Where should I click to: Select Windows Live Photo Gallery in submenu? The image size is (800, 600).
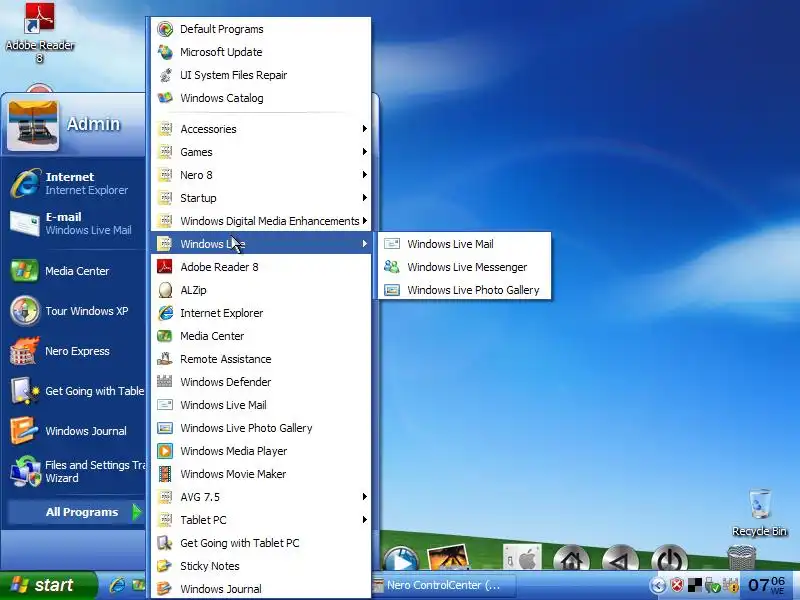click(x=464, y=290)
